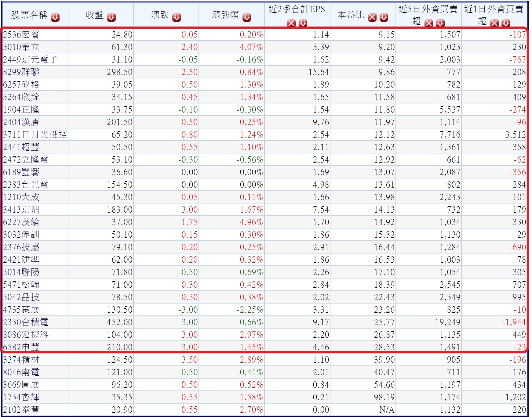Image resolution: width=532 pixels, height=417 pixels.
Task: Open stock 5471松翰
Action: [21, 285]
